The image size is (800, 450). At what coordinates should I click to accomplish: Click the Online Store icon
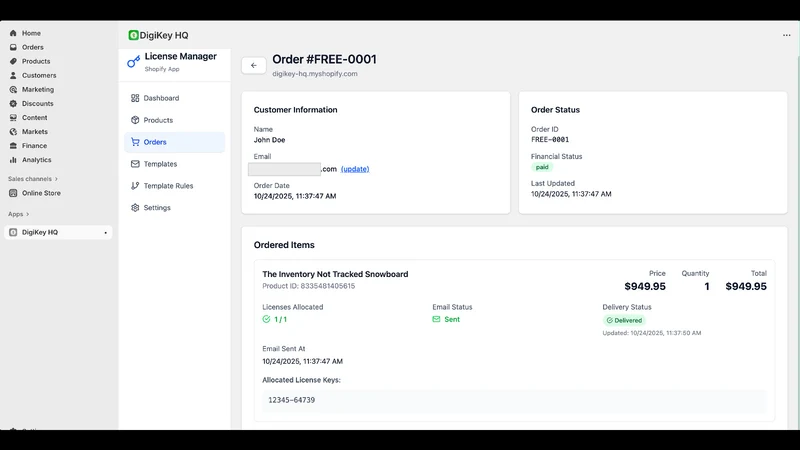click(x=13, y=193)
